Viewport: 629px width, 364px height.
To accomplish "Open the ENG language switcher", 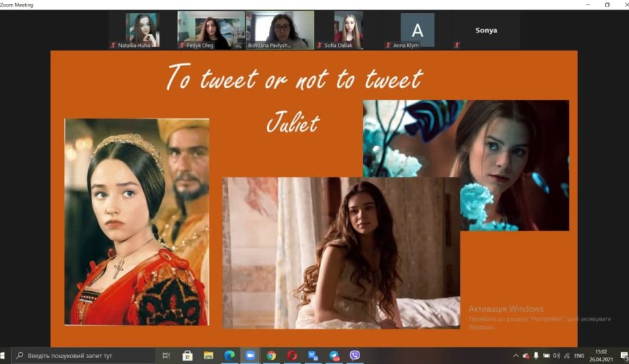I will pos(579,355).
